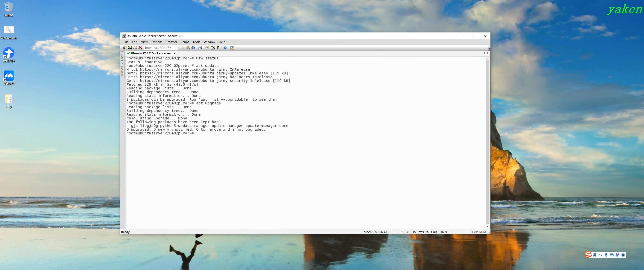Screen dimensions: 644x270
Task: Click the blue Help question icon
Action: click(225, 48)
